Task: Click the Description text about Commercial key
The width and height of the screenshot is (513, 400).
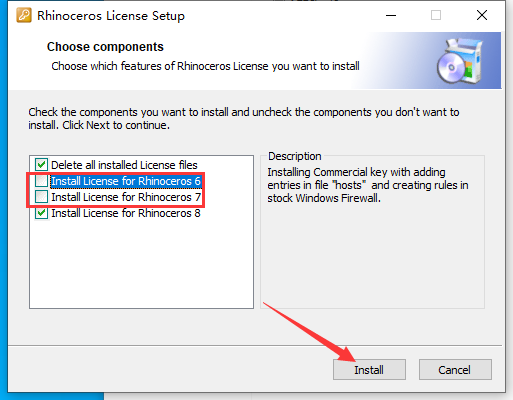Action: tap(368, 185)
